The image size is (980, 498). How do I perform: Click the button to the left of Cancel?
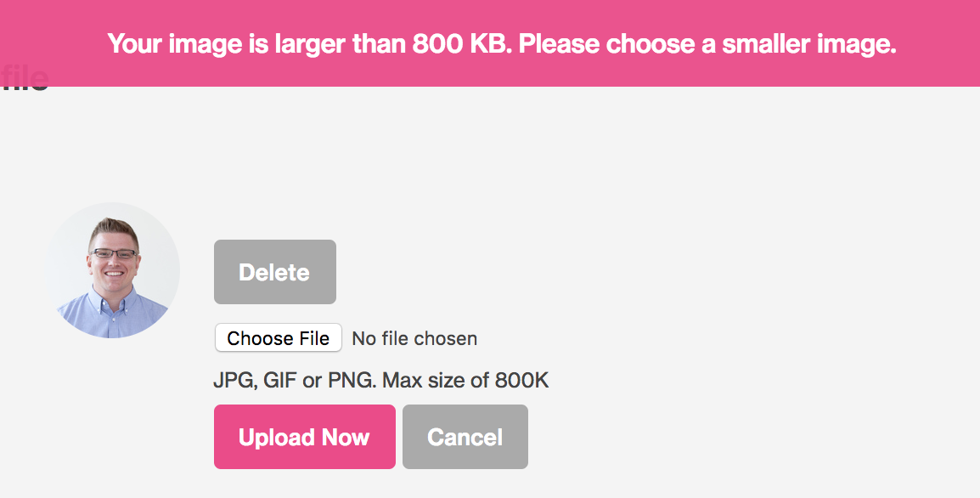[x=304, y=437]
